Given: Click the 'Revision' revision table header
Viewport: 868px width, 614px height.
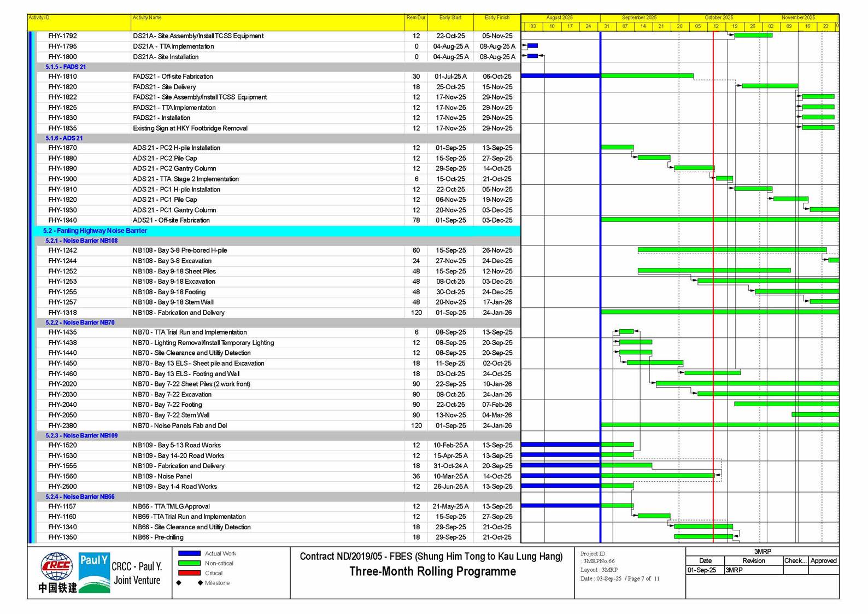Looking at the screenshot, I should (x=754, y=560).
